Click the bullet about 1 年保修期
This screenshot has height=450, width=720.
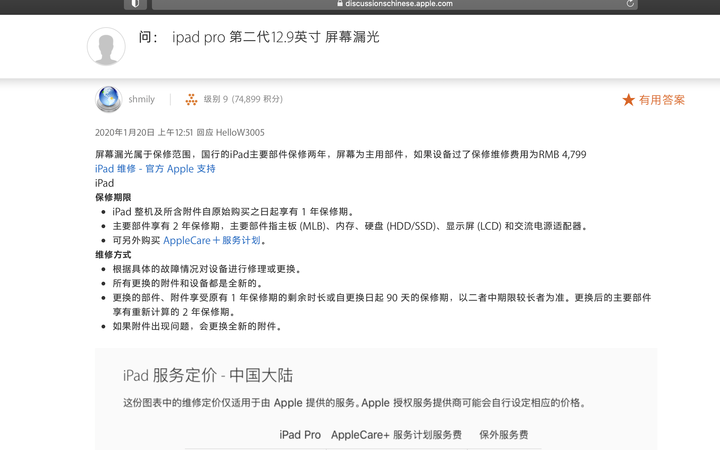click(x=234, y=212)
